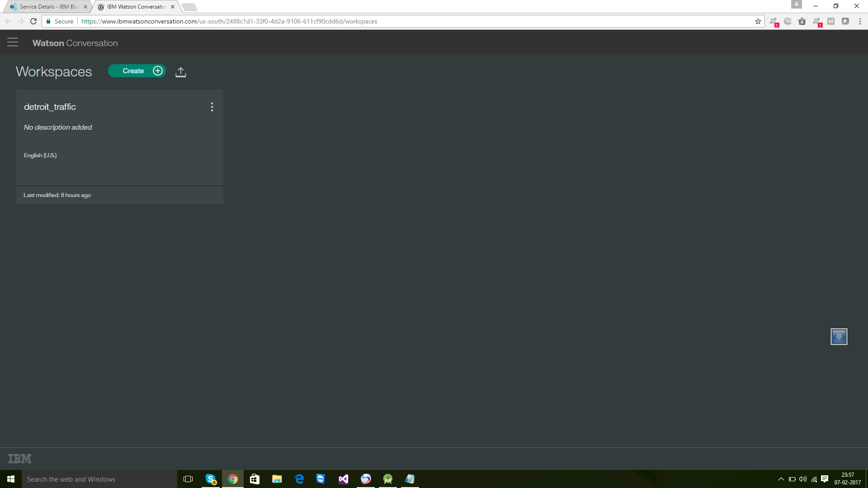Open Chrome three-dot customize menu

point(860,21)
